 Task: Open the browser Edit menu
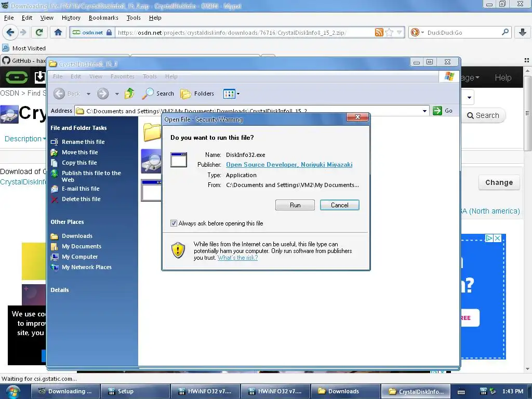[27, 18]
